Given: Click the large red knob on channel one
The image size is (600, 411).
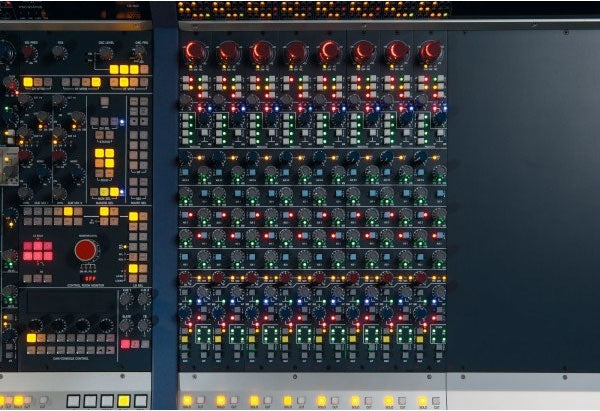Looking at the screenshot, I should click(195, 51).
